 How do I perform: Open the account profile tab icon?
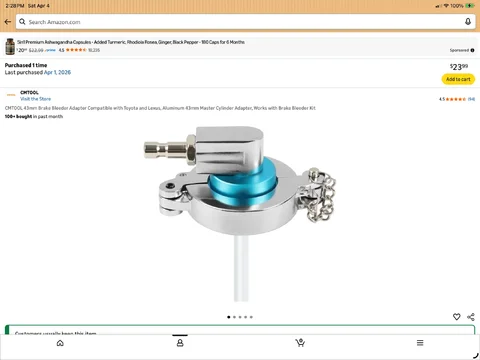click(180, 343)
